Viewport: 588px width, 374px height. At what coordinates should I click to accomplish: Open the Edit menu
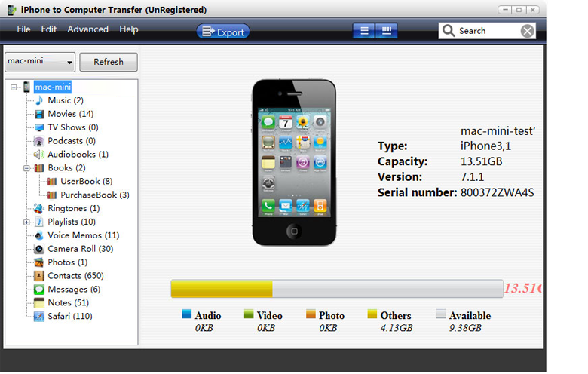49,29
